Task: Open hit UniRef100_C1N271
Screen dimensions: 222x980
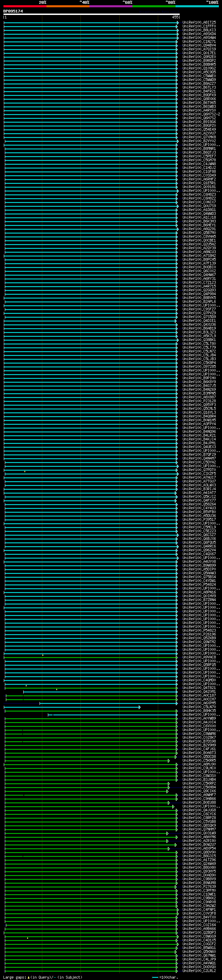Action: (199, 41)
